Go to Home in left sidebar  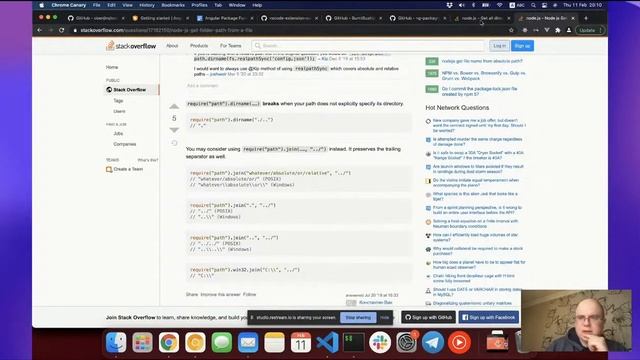pos(112,67)
